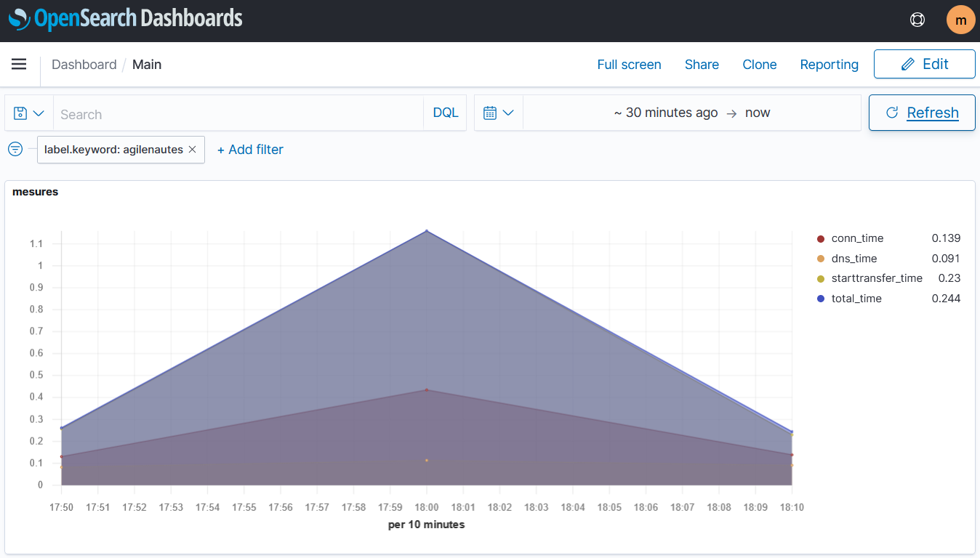
Task: Click the Edit button
Action: (924, 64)
